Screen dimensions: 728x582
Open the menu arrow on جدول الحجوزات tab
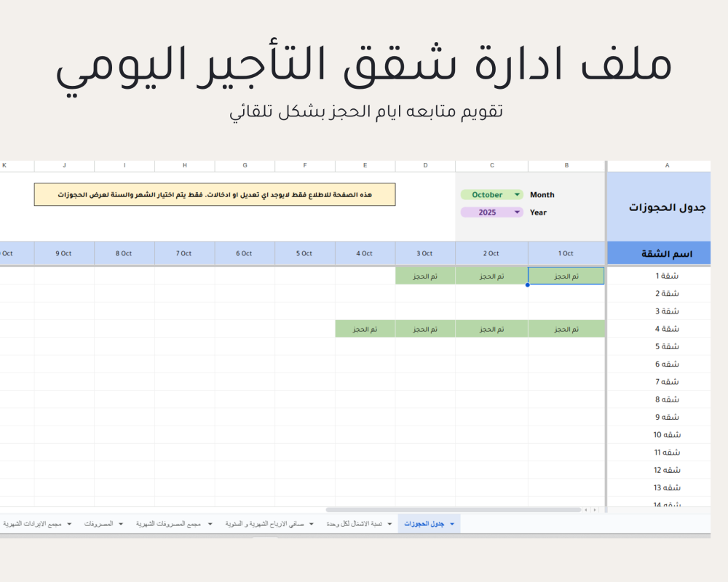tap(452, 524)
